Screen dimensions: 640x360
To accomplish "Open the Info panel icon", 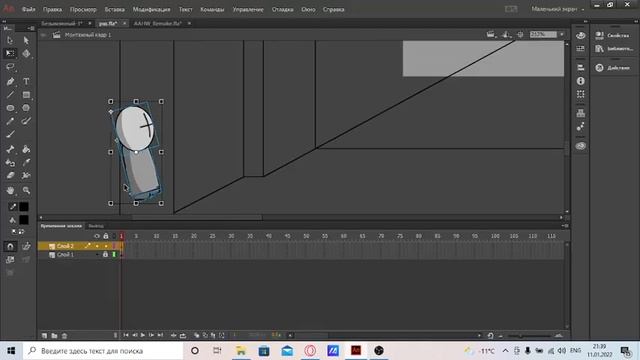I will coord(580,81).
